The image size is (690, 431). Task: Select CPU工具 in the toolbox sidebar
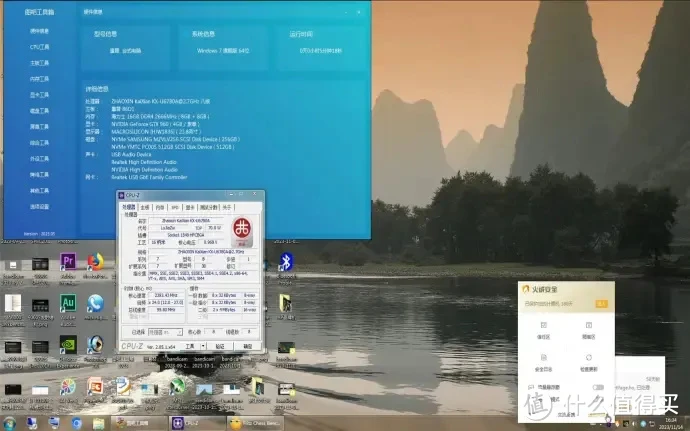point(39,47)
